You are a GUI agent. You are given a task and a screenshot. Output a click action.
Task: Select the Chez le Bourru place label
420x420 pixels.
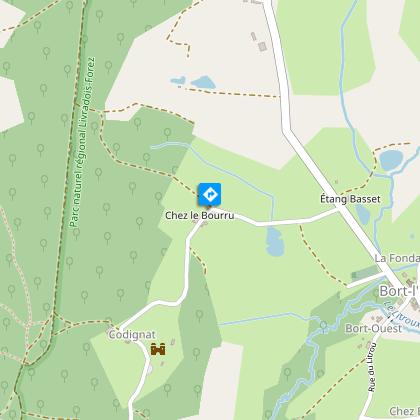tap(200, 215)
